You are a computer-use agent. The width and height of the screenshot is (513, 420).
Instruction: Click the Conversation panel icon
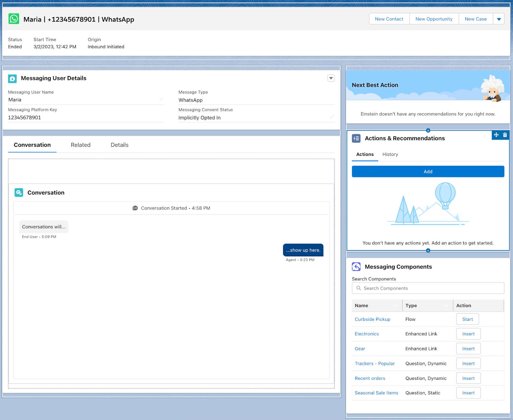(19, 193)
